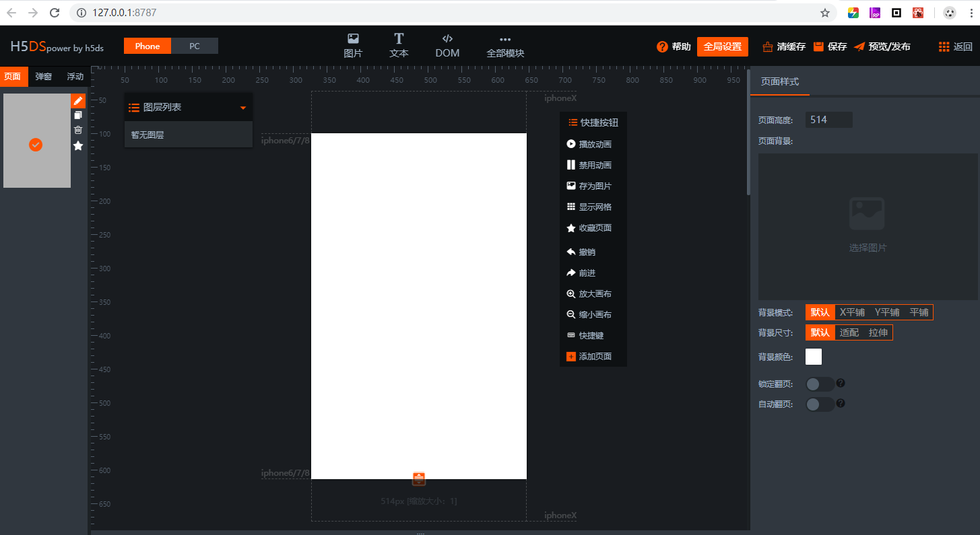Open the DOM module tool

(x=447, y=46)
